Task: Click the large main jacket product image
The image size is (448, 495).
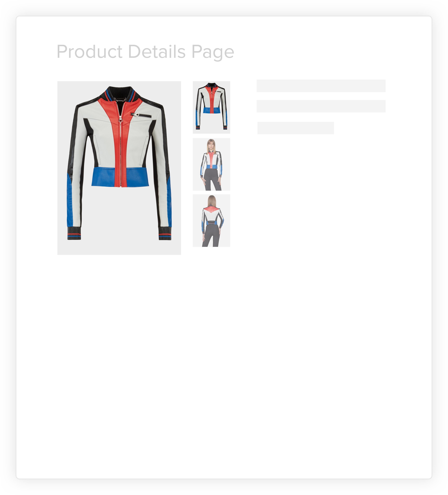Action: pyautogui.click(x=119, y=168)
